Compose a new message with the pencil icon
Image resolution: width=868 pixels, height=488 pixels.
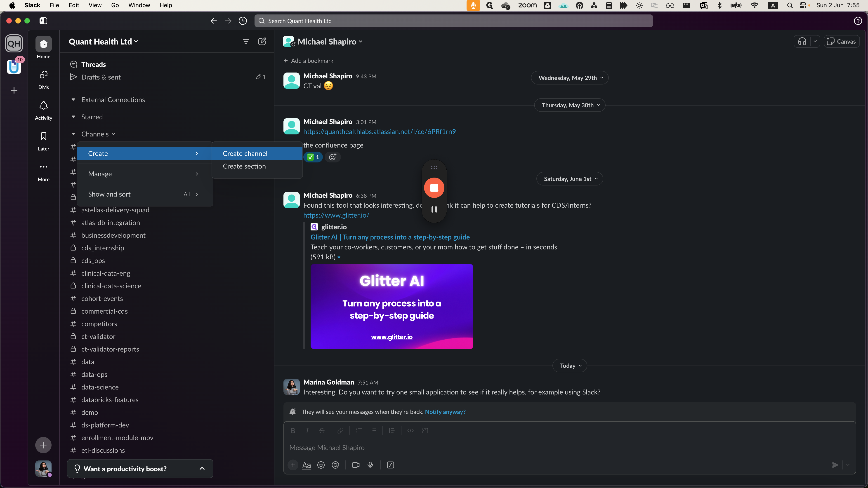[x=262, y=41]
